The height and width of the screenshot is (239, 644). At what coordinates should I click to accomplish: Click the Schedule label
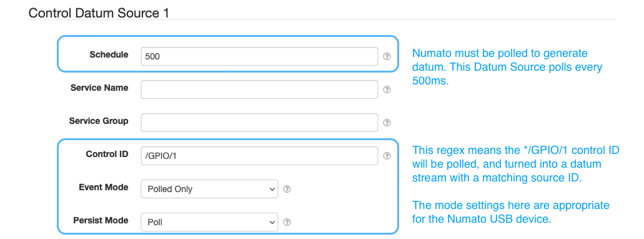[109, 54]
